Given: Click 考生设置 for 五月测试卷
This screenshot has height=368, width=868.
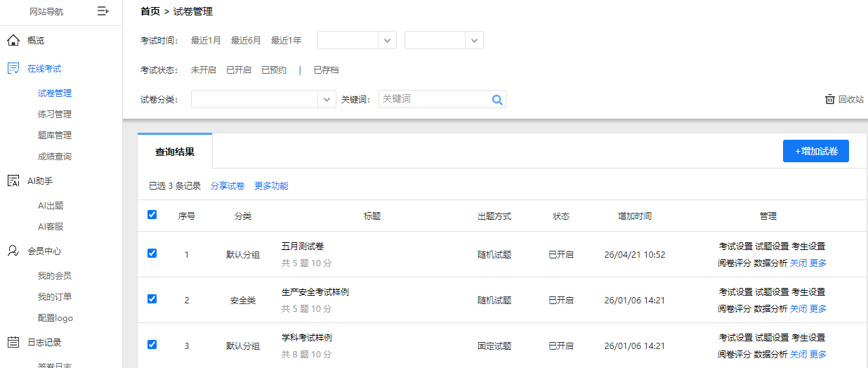Looking at the screenshot, I should point(808,247).
